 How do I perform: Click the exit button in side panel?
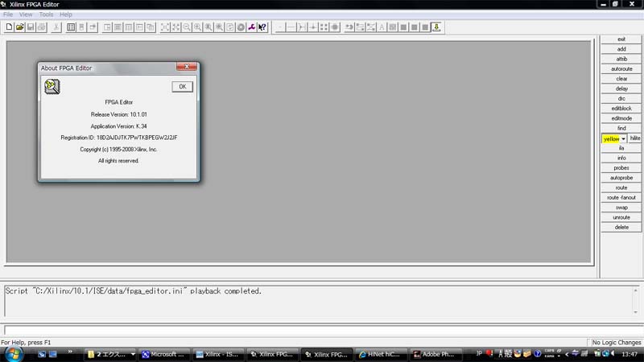621,39
